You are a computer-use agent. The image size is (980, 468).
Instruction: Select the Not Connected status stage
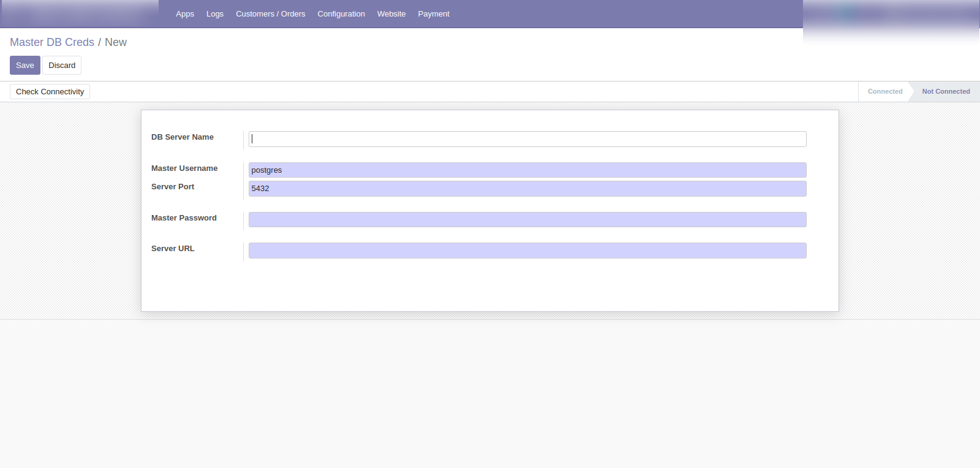click(945, 91)
